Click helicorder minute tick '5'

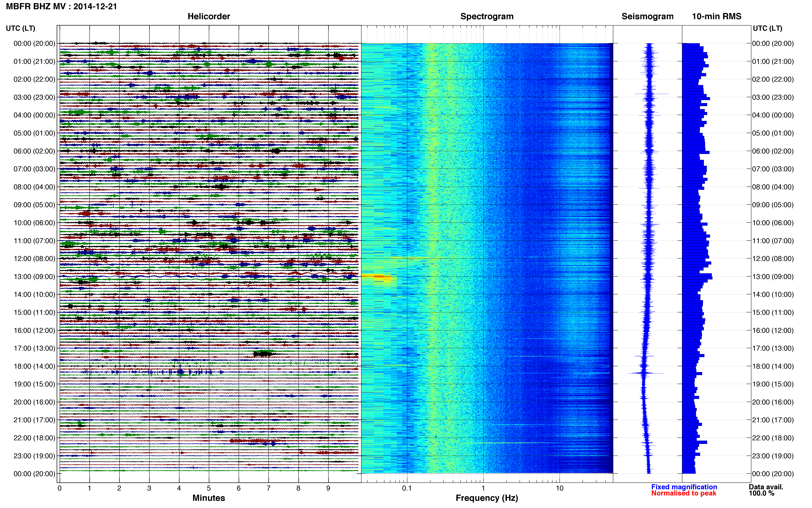(x=209, y=488)
